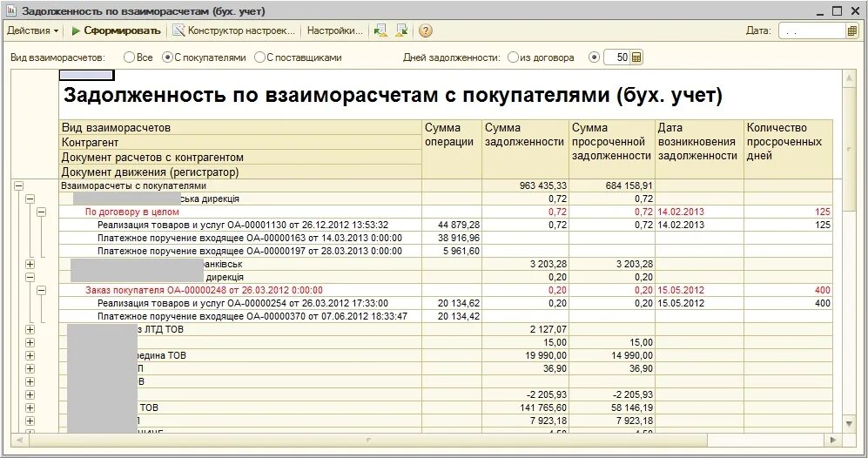This screenshot has height=458, width=868.
Task: Expand the row with debt 7 923,18
Action: click(30, 421)
